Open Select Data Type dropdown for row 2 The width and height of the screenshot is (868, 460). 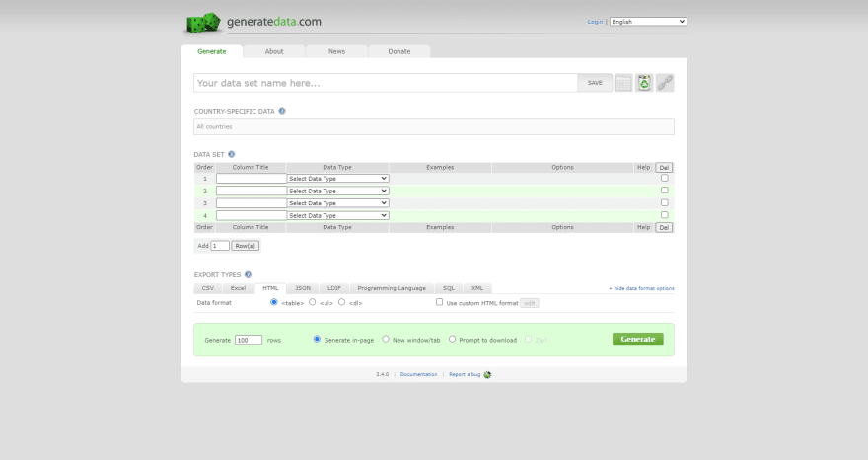tap(337, 191)
